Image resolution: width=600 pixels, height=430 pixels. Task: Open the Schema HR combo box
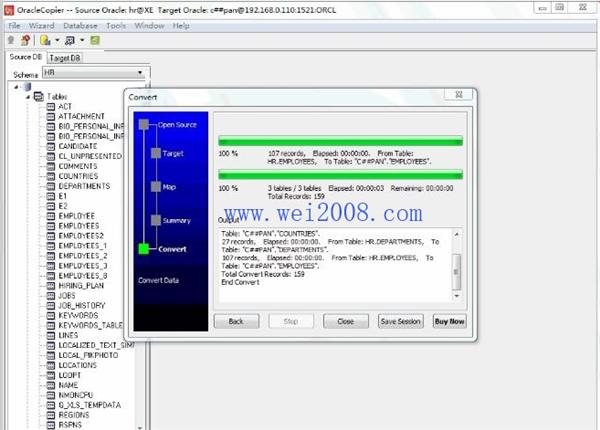click(96, 73)
